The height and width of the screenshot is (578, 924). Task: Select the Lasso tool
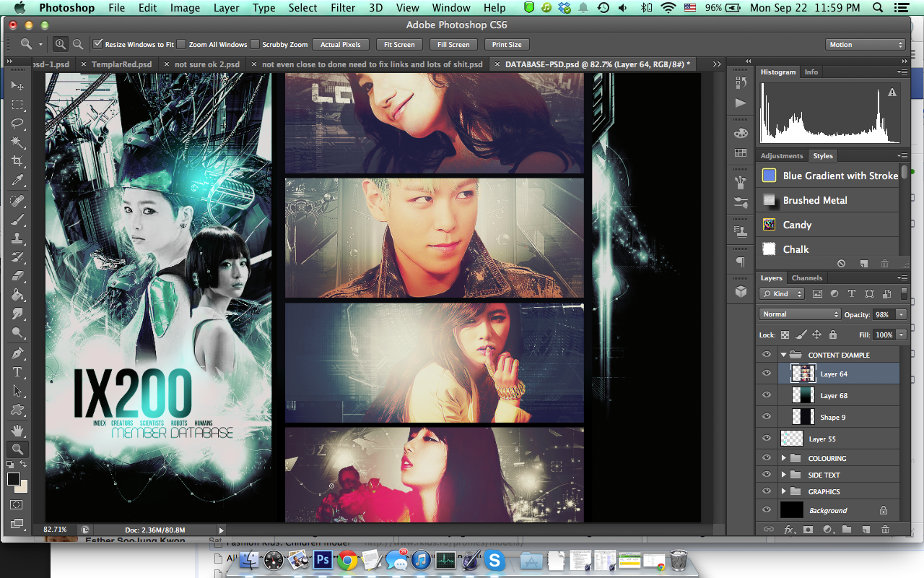[17, 124]
